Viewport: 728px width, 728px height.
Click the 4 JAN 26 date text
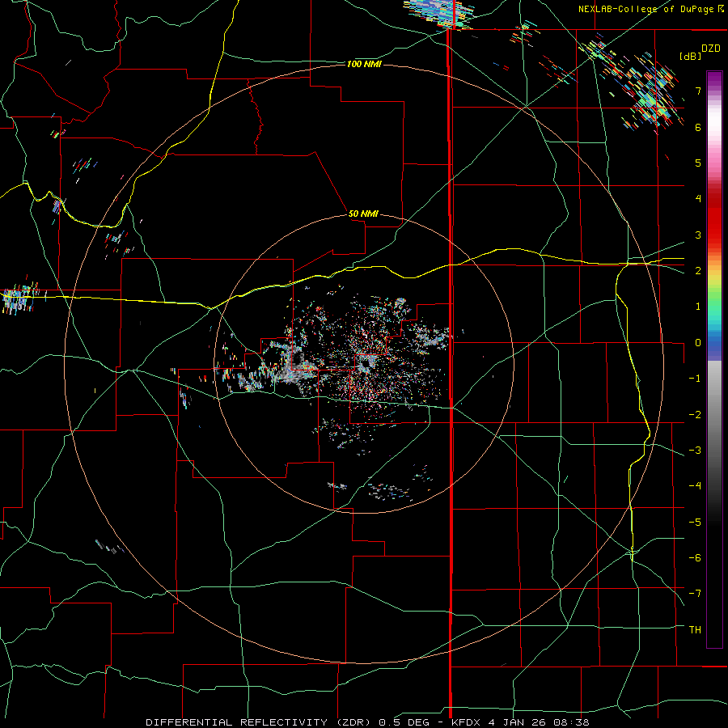pos(518,722)
